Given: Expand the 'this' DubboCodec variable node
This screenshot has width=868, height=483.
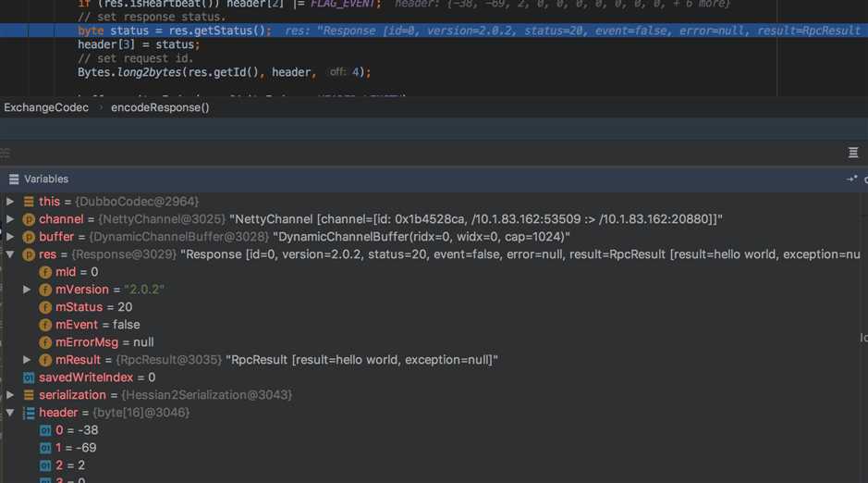Looking at the screenshot, I should [x=10, y=202].
